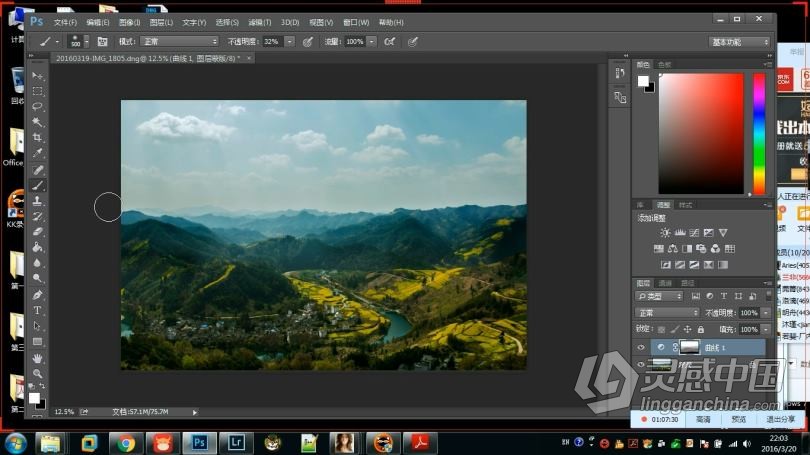The height and width of the screenshot is (455, 810).
Task: Open the layer opacity 100% arrow
Action: (766, 313)
